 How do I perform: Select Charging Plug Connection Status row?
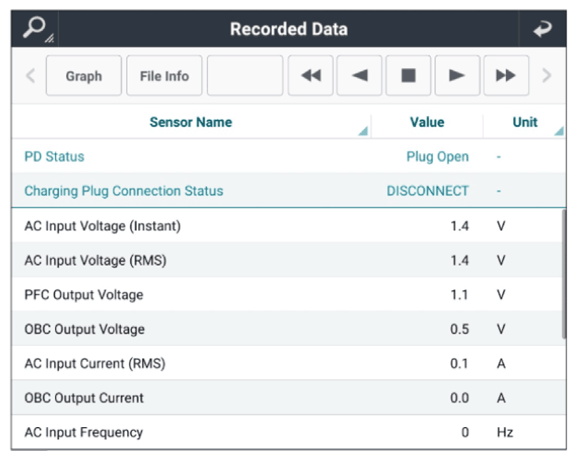tap(289, 191)
